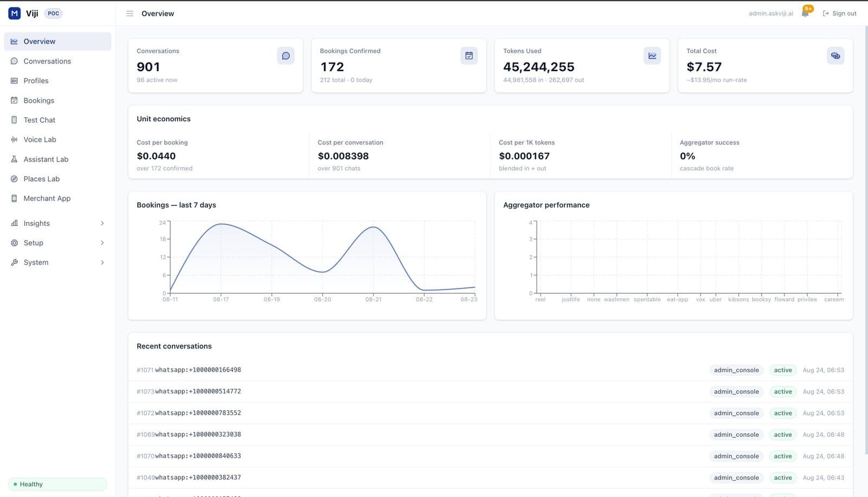Viewport: 868px width, 497px height.
Task: Click the chat bubble icon in Conversations card
Action: pos(286,56)
